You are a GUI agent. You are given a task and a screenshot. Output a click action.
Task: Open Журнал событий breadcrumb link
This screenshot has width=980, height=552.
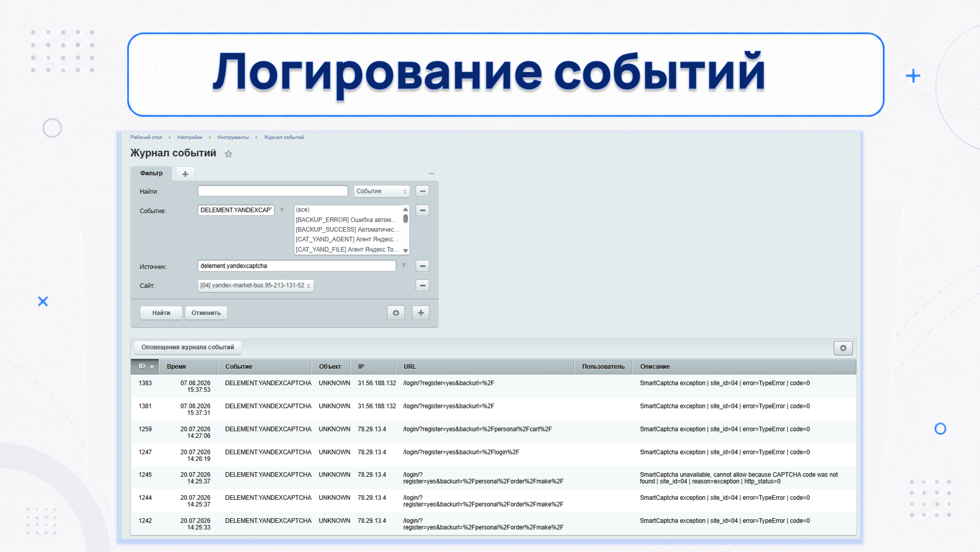(284, 138)
